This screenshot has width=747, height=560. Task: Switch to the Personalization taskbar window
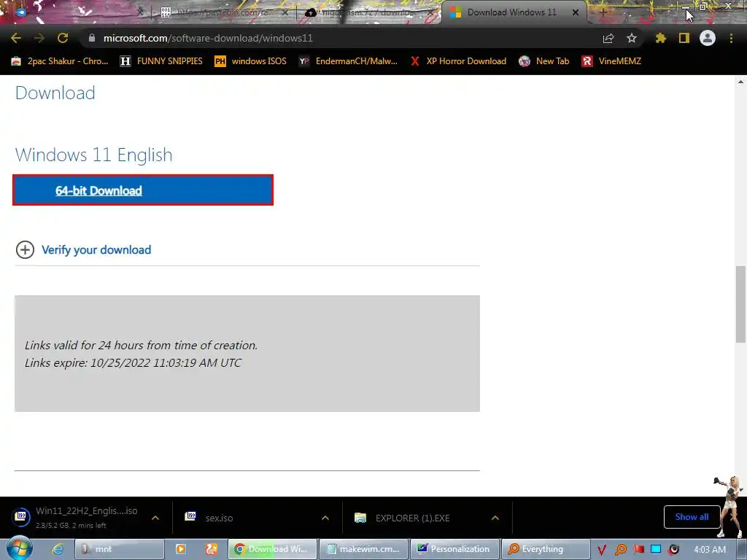pos(454,549)
